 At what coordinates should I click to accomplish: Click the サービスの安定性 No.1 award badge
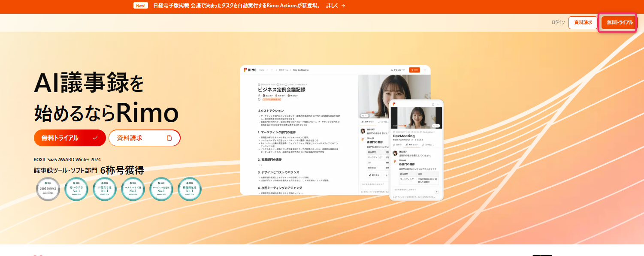pyautogui.click(x=161, y=189)
